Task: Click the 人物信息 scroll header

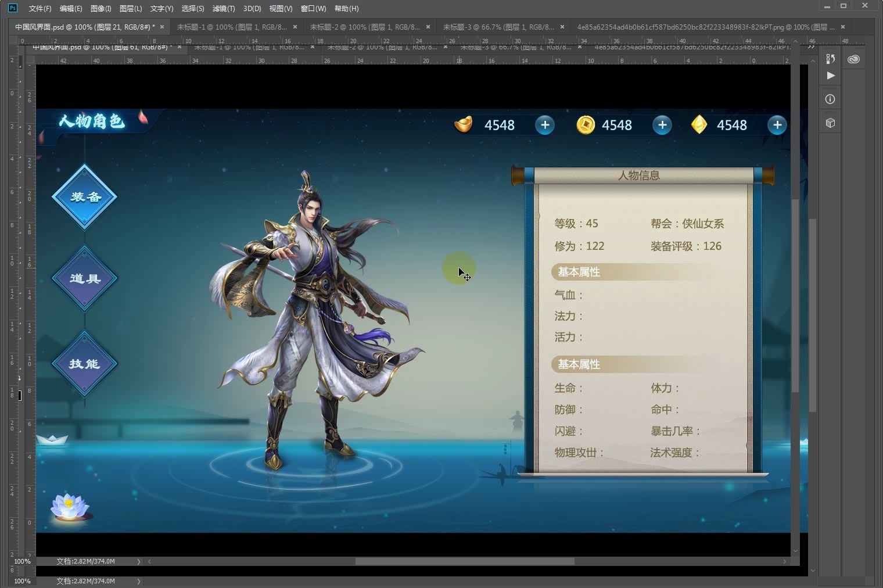Action: (x=639, y=175)
